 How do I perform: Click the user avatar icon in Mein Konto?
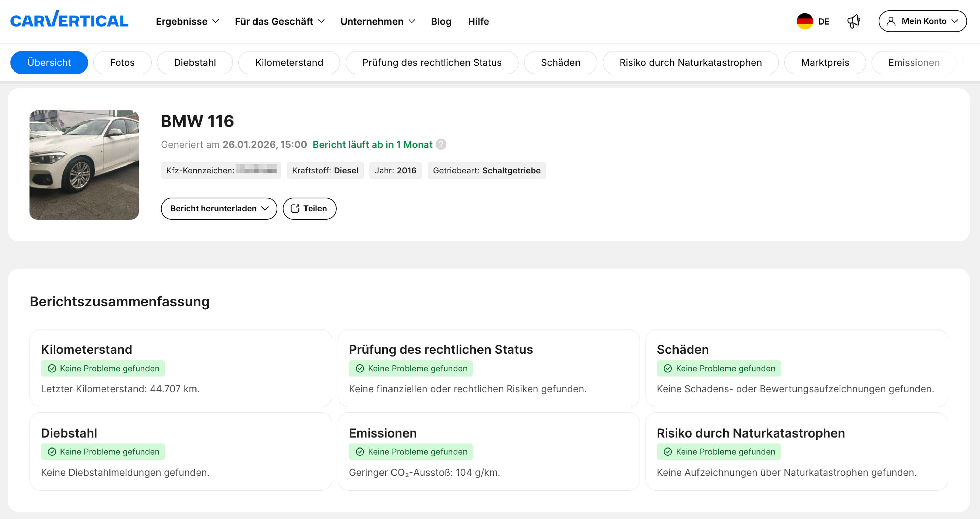(891, 21)
